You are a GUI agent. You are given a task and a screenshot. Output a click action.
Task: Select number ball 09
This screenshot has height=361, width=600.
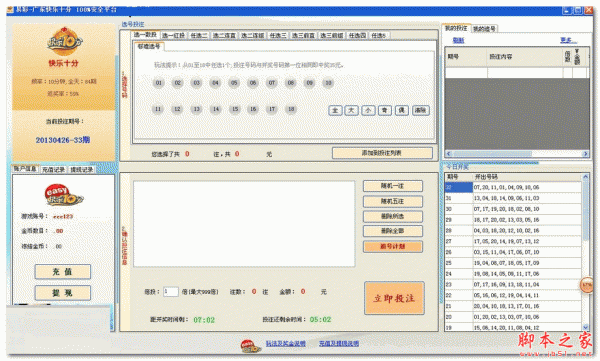point(310,83)
